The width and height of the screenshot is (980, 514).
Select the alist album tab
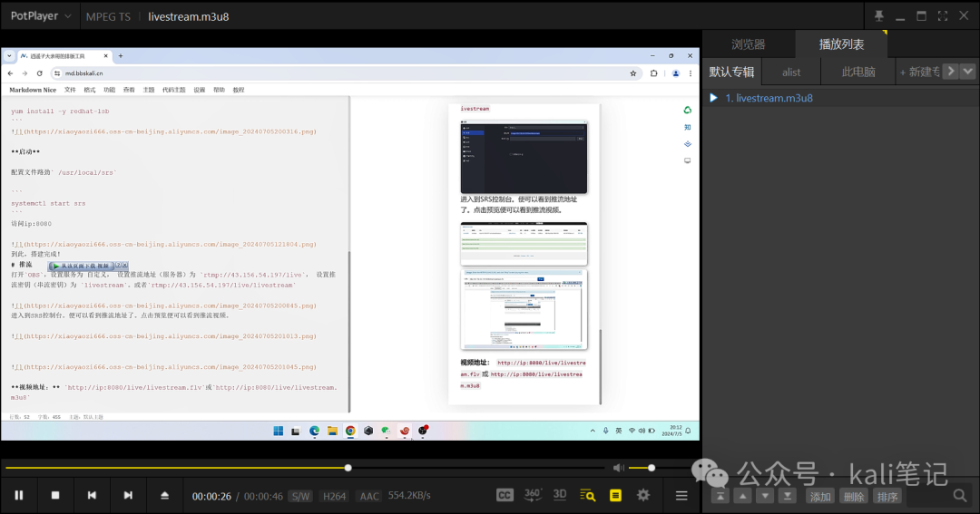[791, 72]
